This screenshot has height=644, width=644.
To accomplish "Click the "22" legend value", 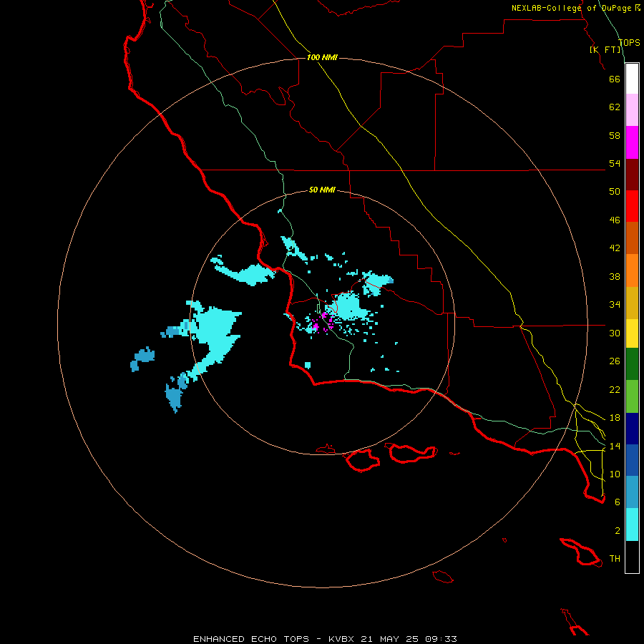I will click(615, 389).
